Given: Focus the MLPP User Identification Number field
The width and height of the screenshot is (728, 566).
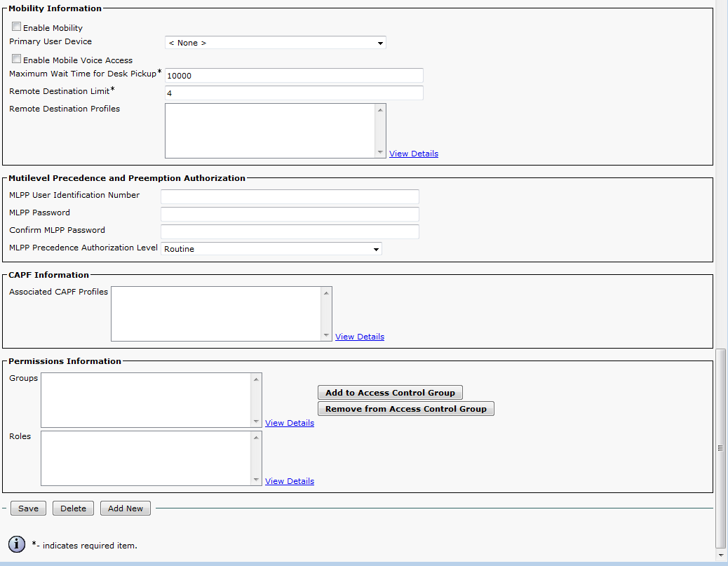Looking at the screenshot, I should tap(290, 196).
